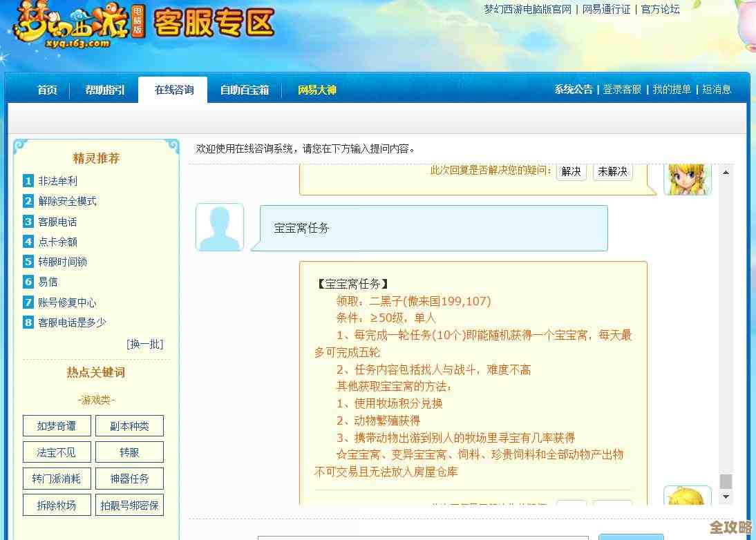Screen dimensions: 756x540
Task: Select the 网易大神 tab
Action: tap(316, 90)
